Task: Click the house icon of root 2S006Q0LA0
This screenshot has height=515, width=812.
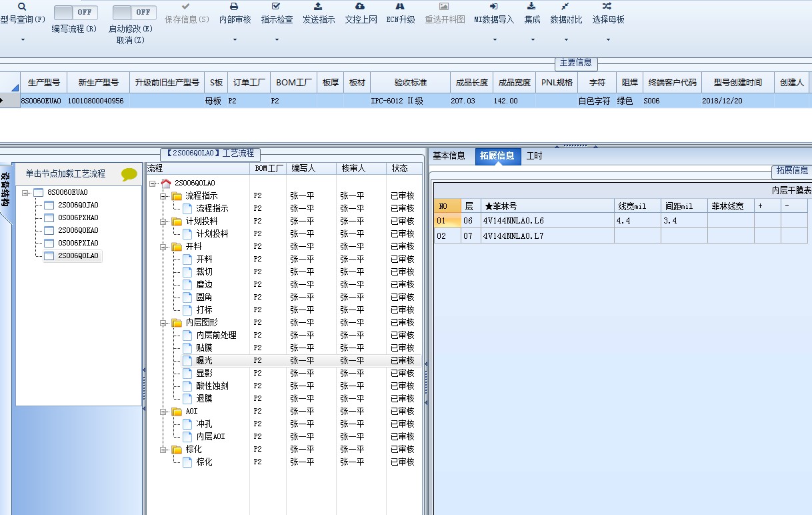Action: (x=166, y=183)
